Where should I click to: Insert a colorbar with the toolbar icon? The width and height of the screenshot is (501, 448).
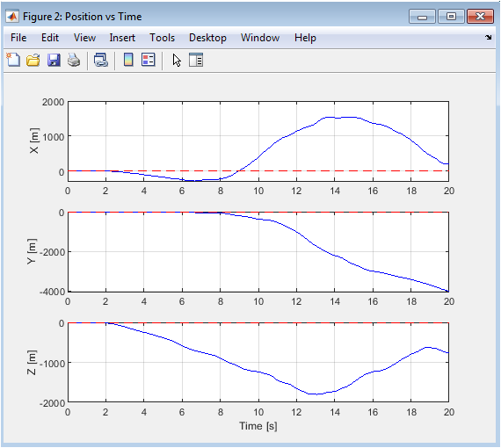tap(128, 60)
